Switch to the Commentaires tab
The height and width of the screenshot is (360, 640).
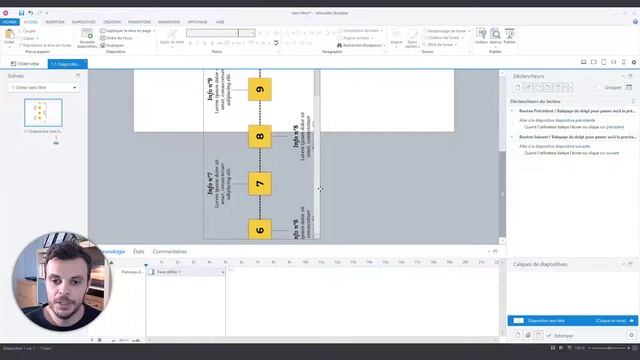tap(169, 251)
